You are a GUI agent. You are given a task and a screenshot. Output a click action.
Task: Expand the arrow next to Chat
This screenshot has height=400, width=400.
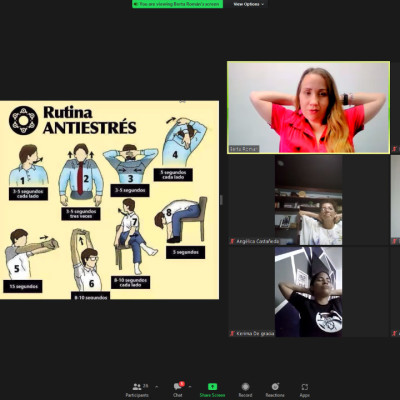coord(190,387)
